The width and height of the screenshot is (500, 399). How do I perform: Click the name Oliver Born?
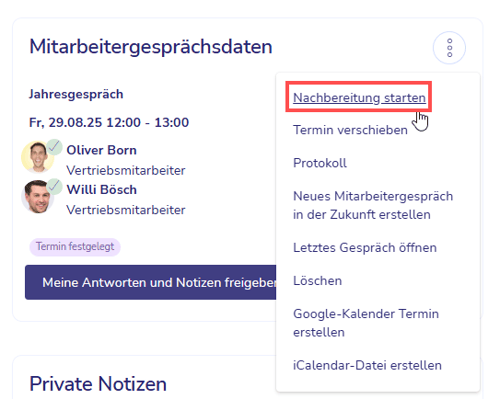[x=101, y=150]
